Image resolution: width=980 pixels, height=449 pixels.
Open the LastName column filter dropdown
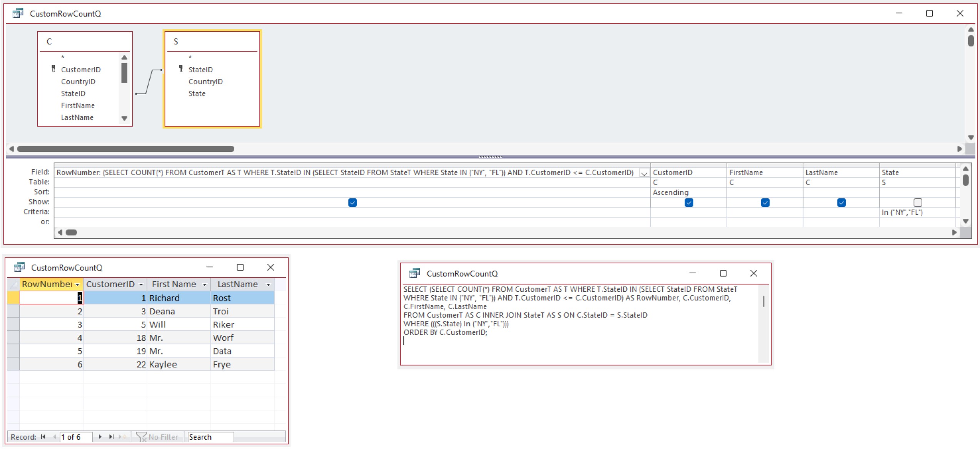click(x=268, y=284)
